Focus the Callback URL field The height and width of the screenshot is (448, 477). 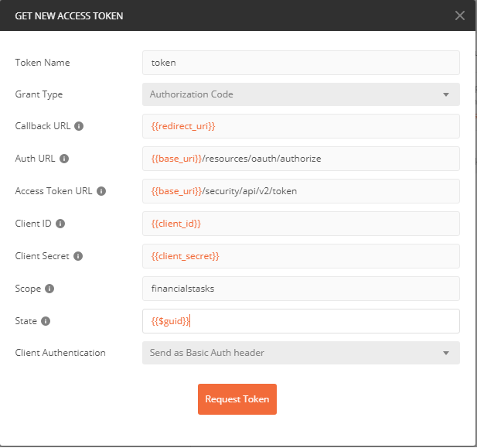click(x=301, y=126)
